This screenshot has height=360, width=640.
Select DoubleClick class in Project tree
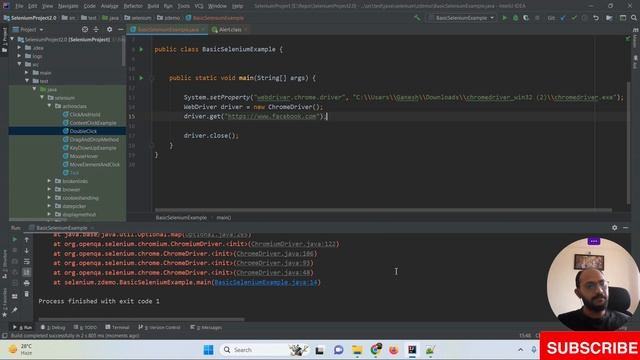[83, 131]
